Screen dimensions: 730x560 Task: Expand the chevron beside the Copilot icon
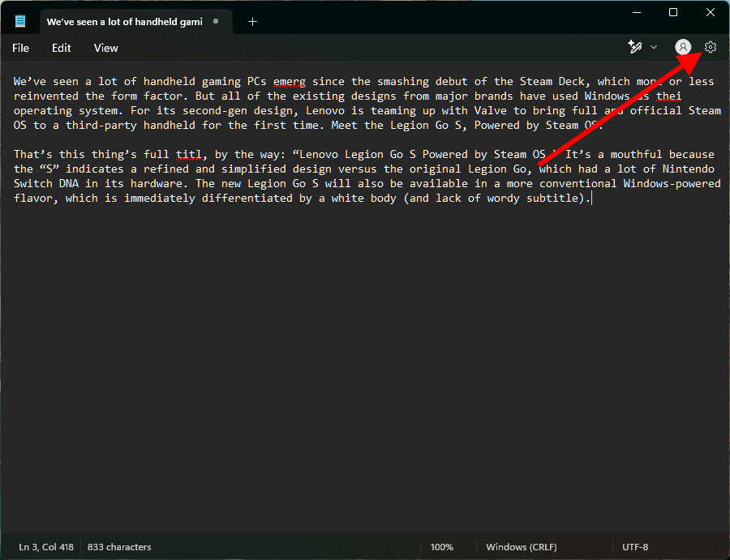654,48
